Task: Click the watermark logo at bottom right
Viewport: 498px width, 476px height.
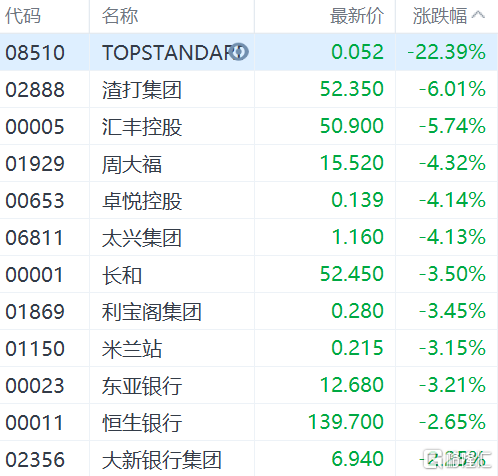Action: click(456, 459)
